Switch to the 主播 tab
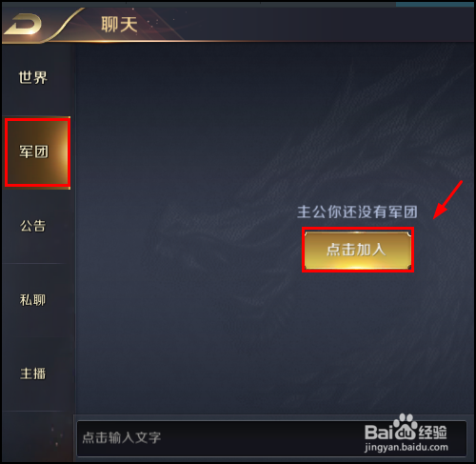Viewport: 476px width, 464px height. (33, 373)
